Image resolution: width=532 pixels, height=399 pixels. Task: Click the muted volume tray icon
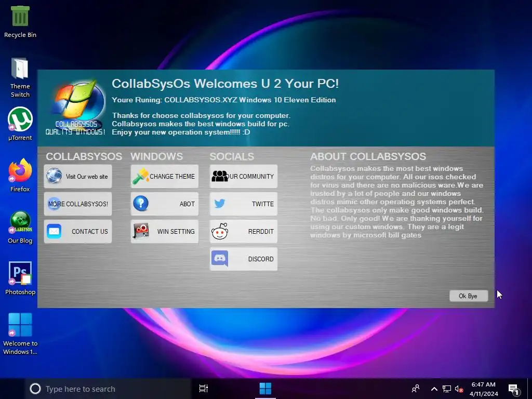coord(459,389)
